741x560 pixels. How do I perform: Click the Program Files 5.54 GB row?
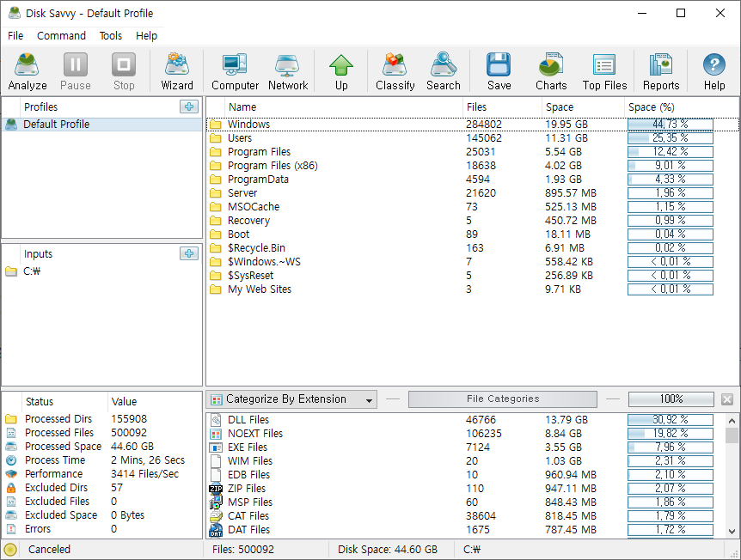click(473, 151)
